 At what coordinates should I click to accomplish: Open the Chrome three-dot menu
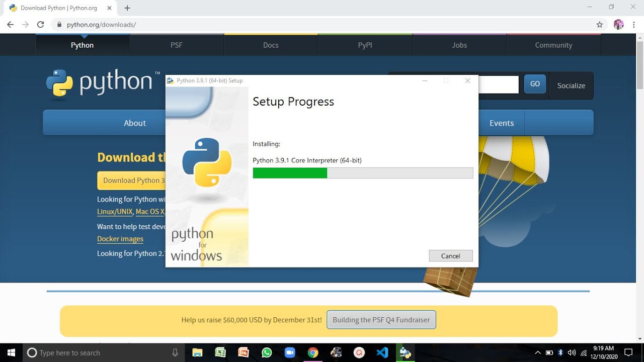click(x=634, y=25)
